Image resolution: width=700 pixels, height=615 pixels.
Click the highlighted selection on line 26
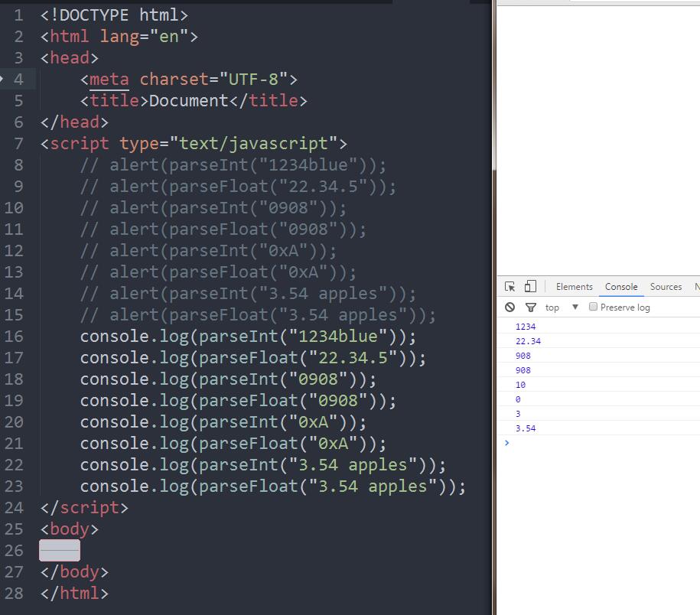click(x=60, y=550)
